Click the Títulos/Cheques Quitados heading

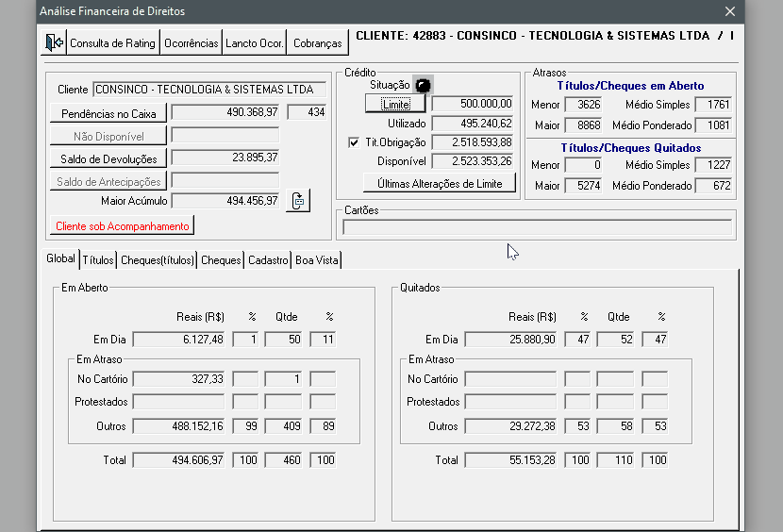631,148
